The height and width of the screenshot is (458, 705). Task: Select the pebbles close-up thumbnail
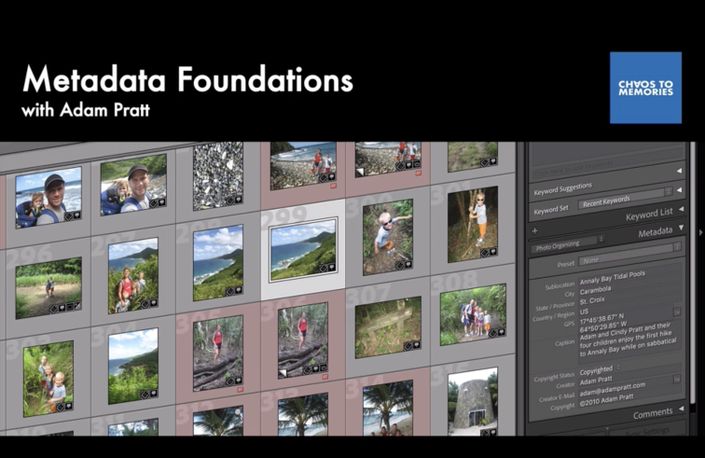tap(218, 176)
